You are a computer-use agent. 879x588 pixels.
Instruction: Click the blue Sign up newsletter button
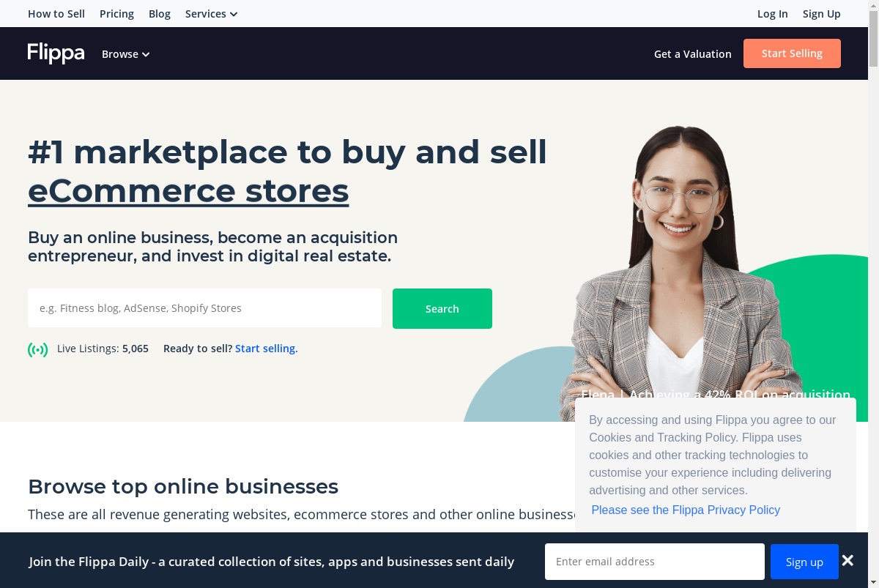point(804,562)
